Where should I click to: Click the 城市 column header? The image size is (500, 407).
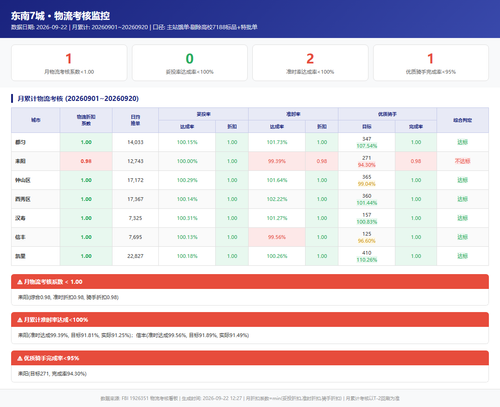pyautogui.click(x=36, y=120)
